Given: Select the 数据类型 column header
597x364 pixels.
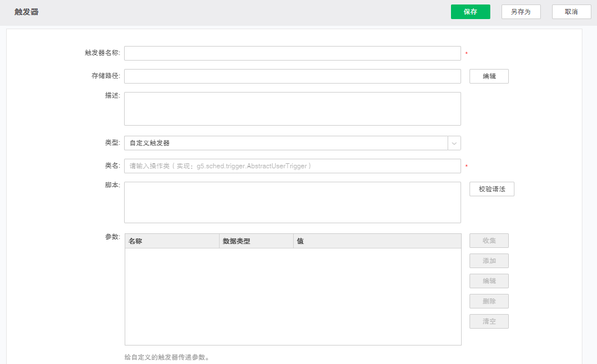Looking at the screenshot, I should click(256, 241).
